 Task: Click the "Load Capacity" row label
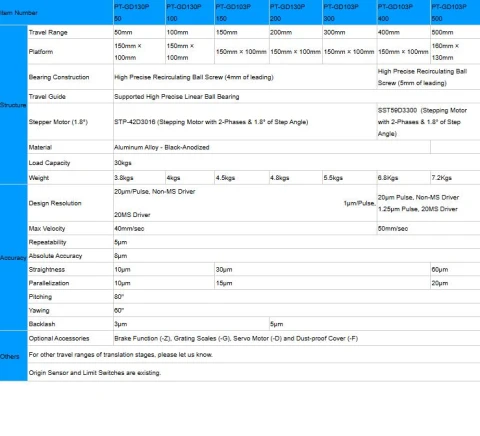tap(49, 163)
